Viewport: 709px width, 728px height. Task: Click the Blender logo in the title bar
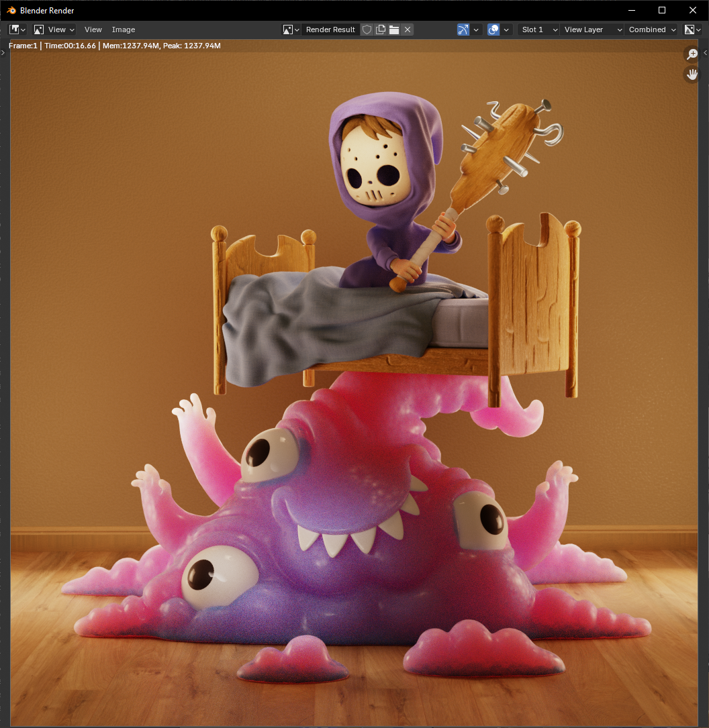click(11, 10)
